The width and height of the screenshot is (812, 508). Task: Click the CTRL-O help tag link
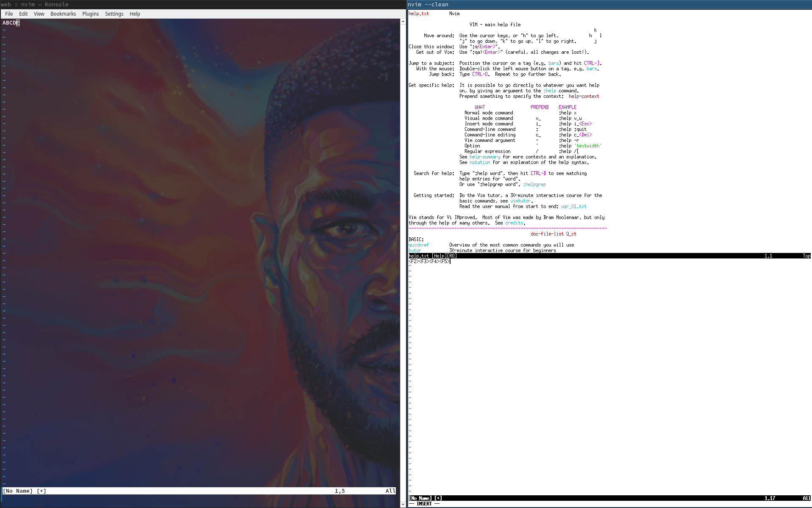[479, 74]
